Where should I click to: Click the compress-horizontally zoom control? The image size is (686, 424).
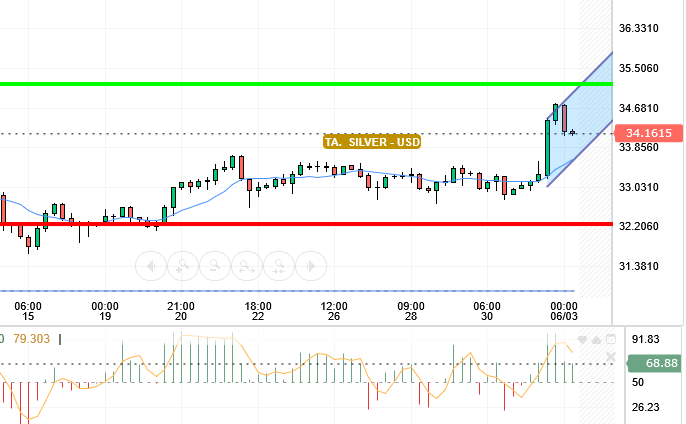coord(279,266)
